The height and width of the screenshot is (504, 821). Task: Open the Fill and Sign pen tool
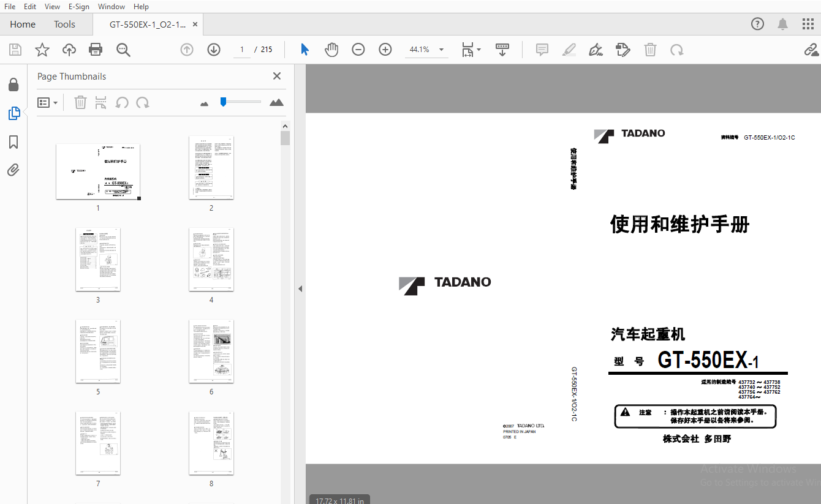[596, 50]
